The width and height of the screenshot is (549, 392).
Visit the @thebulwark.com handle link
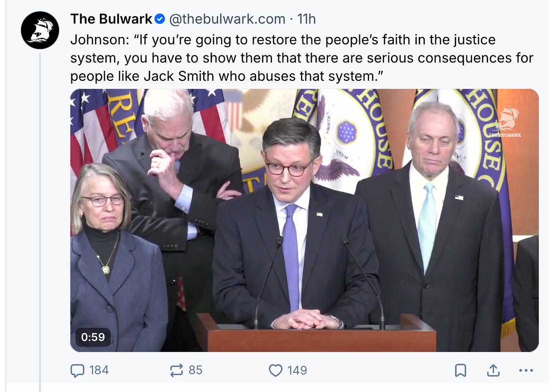[x=227, y=19]
